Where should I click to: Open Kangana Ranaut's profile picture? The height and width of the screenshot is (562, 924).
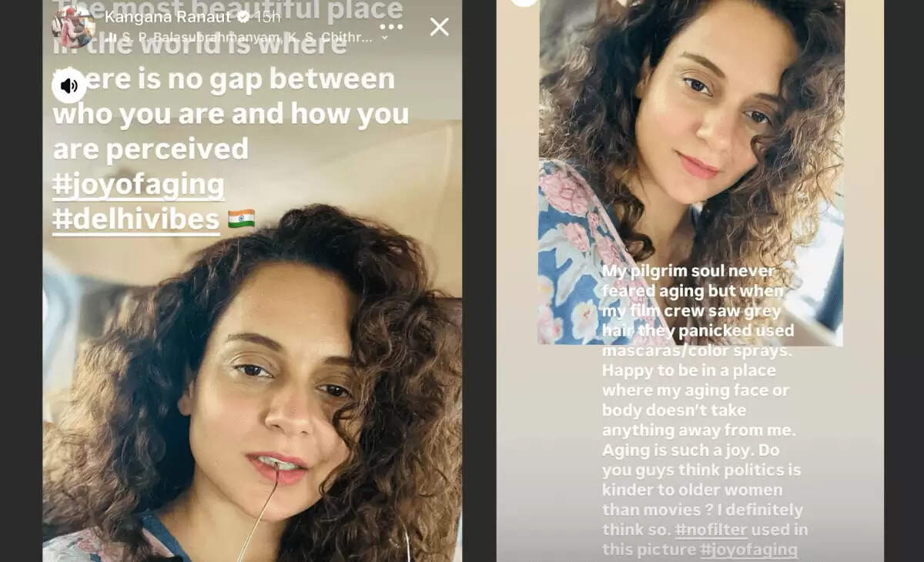(73, 26)
